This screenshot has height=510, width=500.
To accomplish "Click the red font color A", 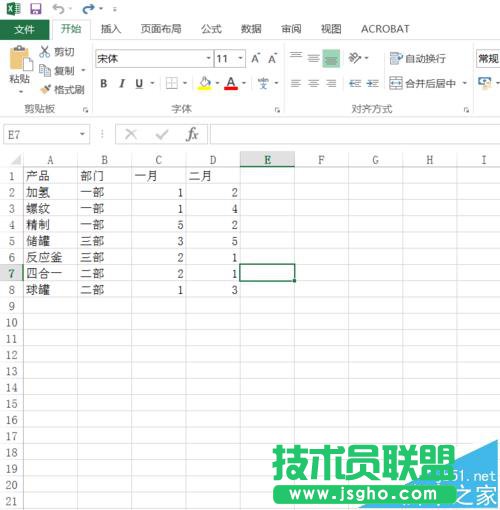I will tap(231, 83).
